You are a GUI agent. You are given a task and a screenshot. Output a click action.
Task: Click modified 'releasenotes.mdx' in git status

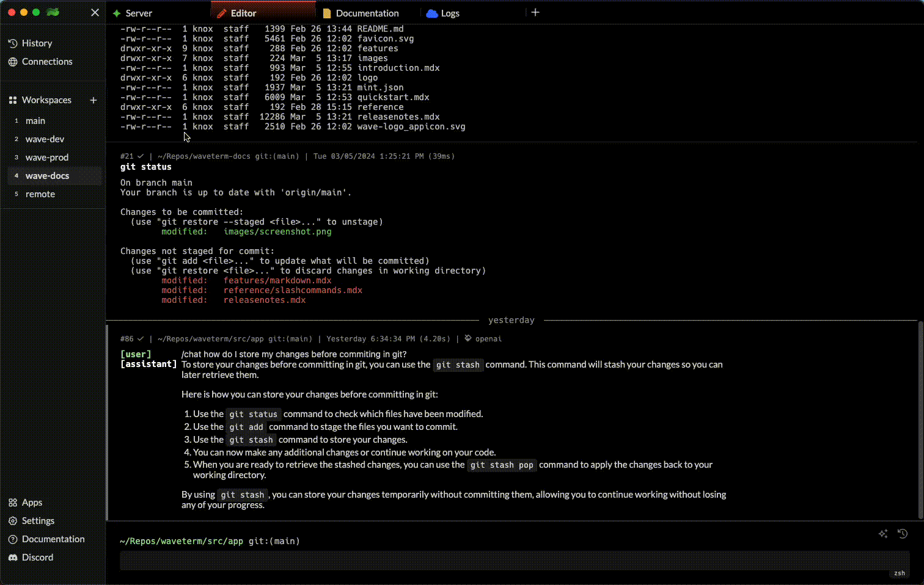(x=265, y=300)
